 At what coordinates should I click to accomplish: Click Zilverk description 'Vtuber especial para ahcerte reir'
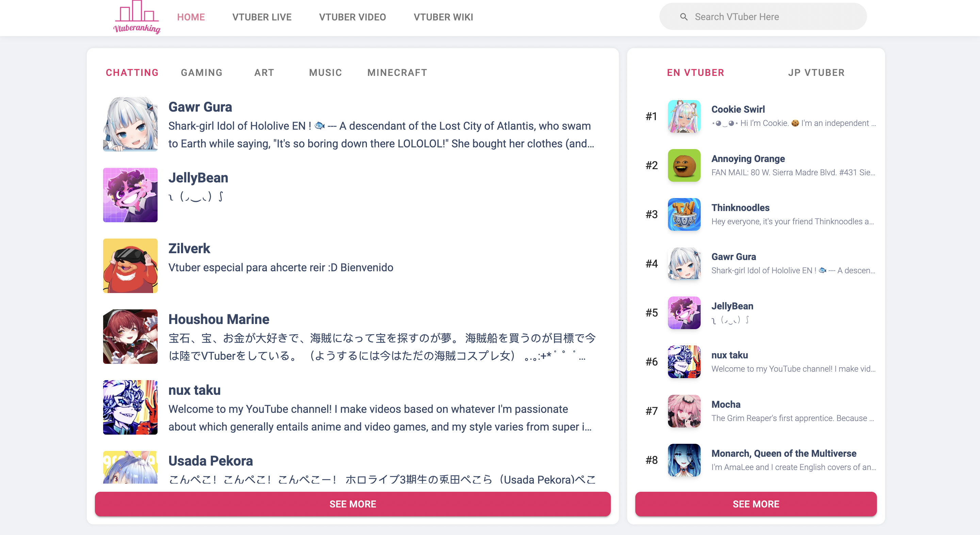click(281, 267)
